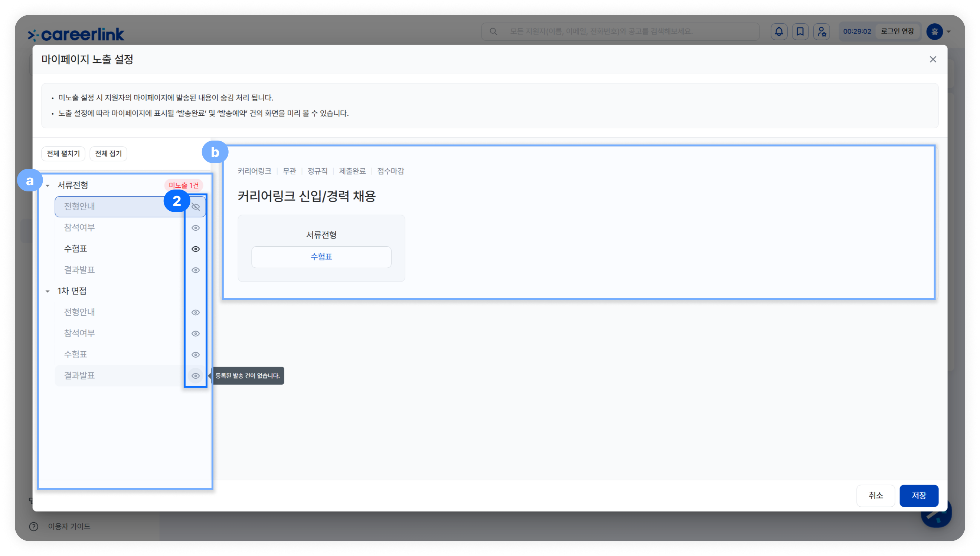Click the 제출완료 status text

(352, 171)
